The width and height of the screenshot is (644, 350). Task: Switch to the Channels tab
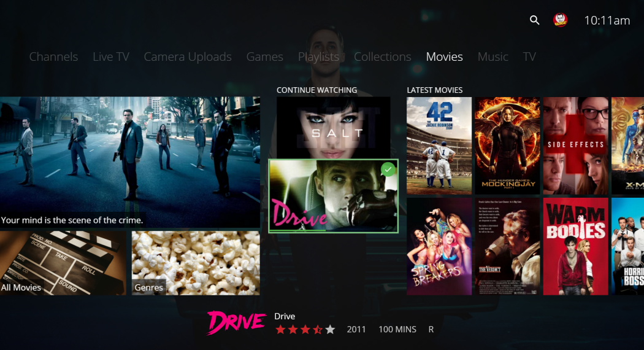click(53, 56)
